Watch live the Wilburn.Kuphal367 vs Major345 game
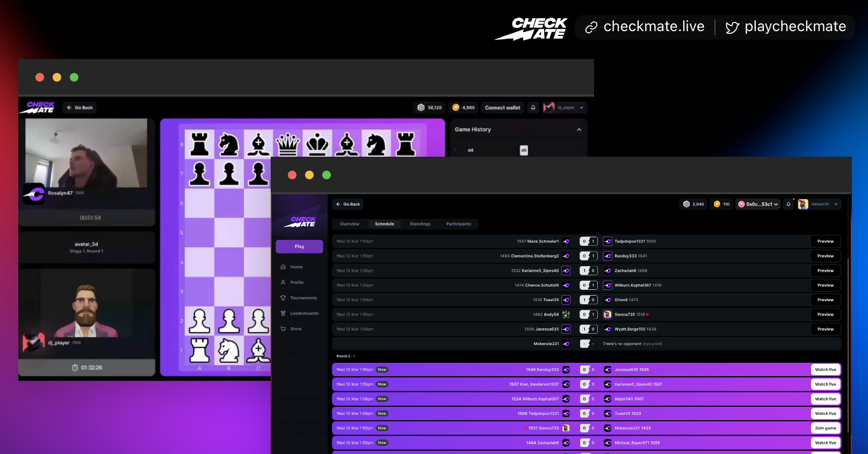Screen dimensions: 868x454 click(x=826, y=399)
